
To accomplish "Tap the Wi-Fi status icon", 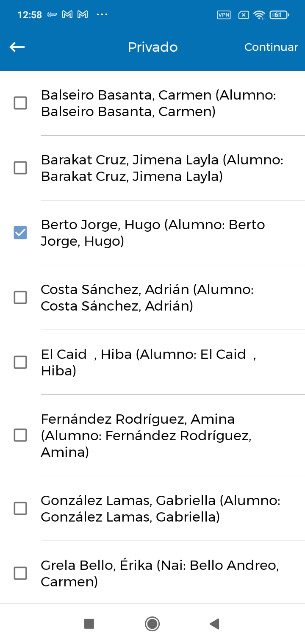I will click(259, 15).
